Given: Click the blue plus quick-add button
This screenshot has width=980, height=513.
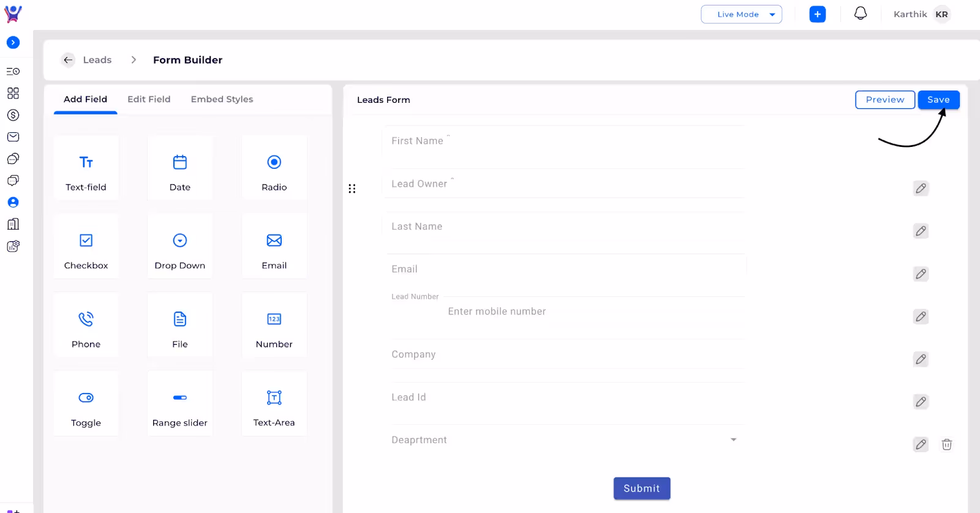Looking at the screenshot, I should coord(817,14).
